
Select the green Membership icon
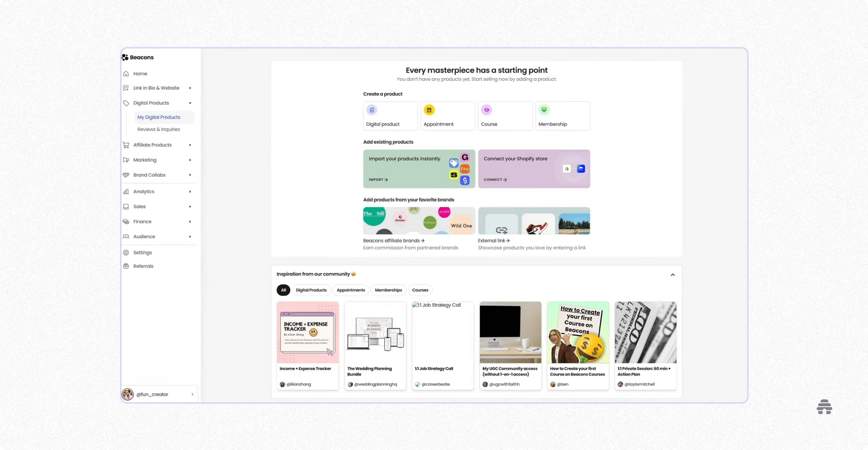544,109
